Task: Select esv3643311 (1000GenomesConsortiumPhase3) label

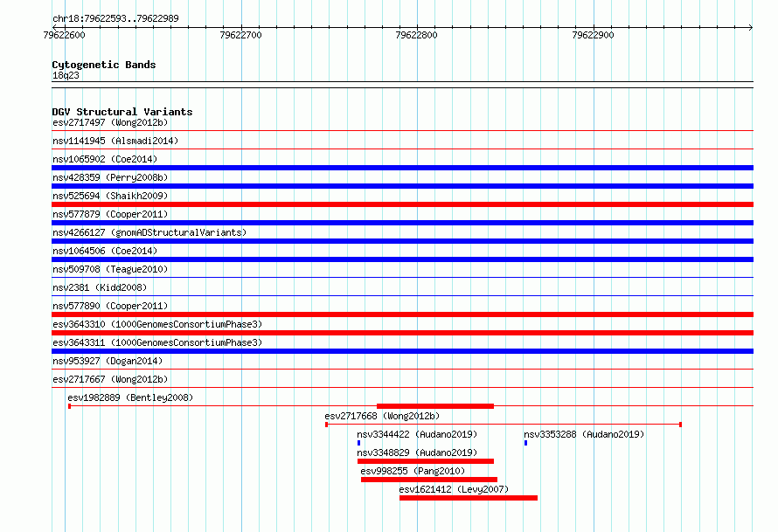Action: click(x=157, y=342)
